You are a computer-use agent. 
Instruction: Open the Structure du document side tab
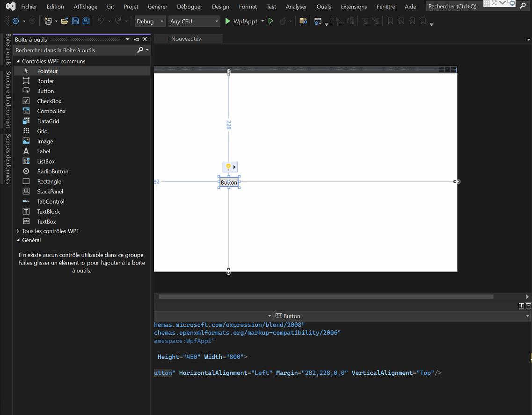click(8, 99)
